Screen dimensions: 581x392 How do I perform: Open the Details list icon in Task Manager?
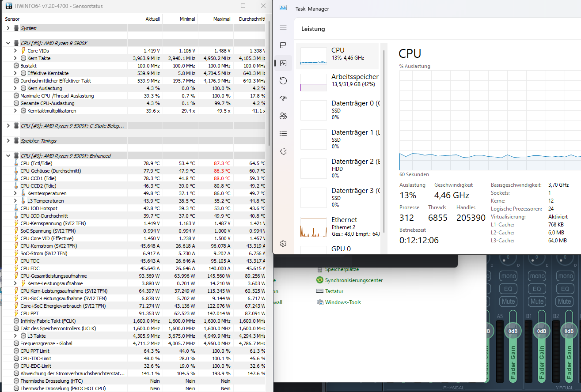click(x=283, y=133)
